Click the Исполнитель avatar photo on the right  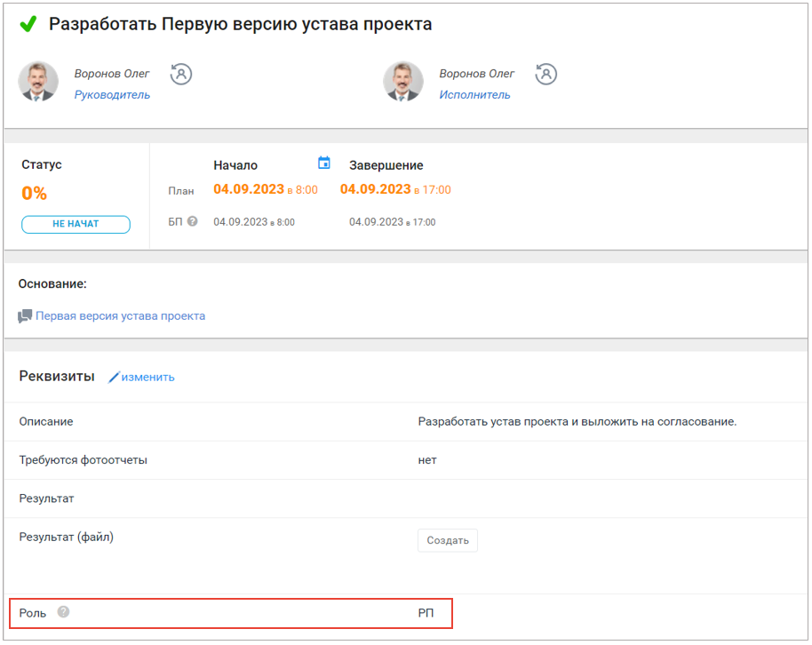pos(403,82)
